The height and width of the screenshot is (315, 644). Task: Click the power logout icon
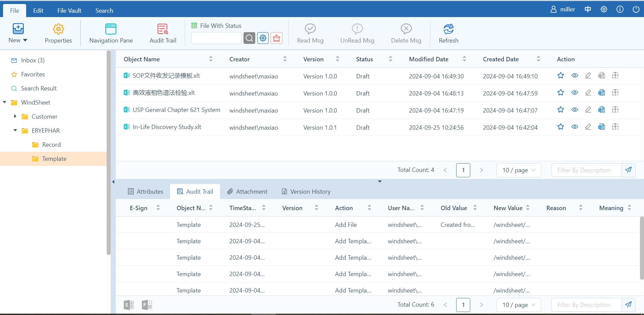[636, 9]
